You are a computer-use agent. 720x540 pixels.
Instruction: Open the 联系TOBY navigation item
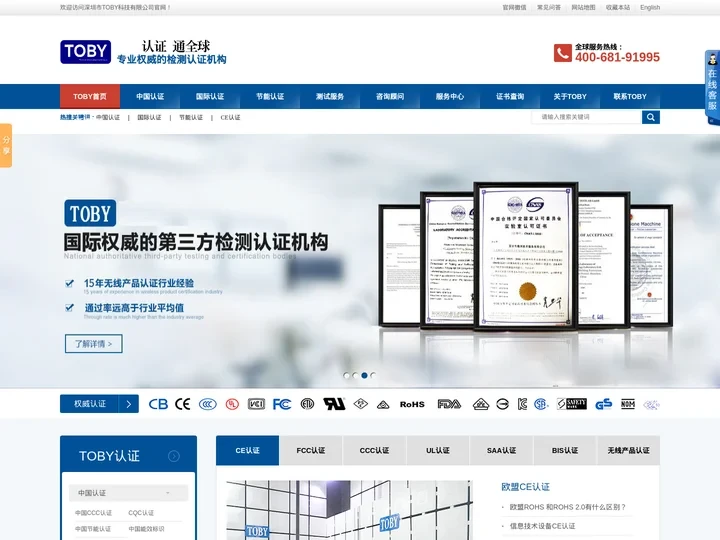630,96
